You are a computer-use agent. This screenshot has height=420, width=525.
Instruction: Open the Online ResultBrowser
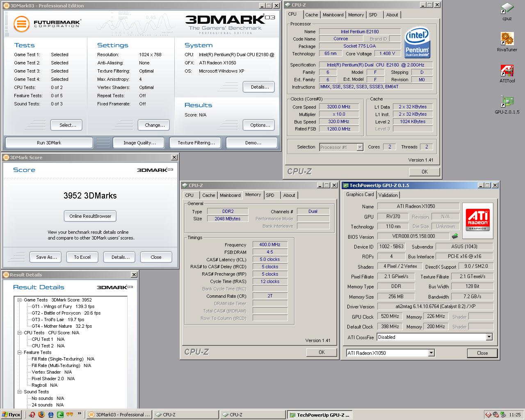point(90,216)
